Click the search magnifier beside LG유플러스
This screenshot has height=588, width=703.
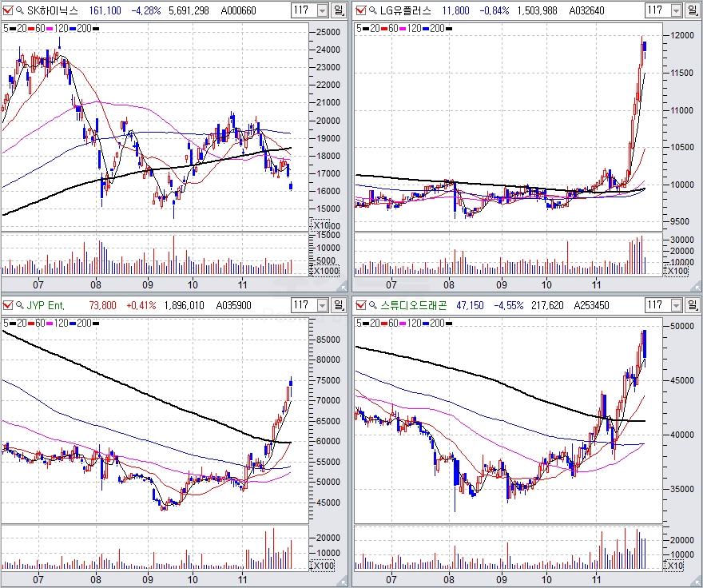click(372, 10)
